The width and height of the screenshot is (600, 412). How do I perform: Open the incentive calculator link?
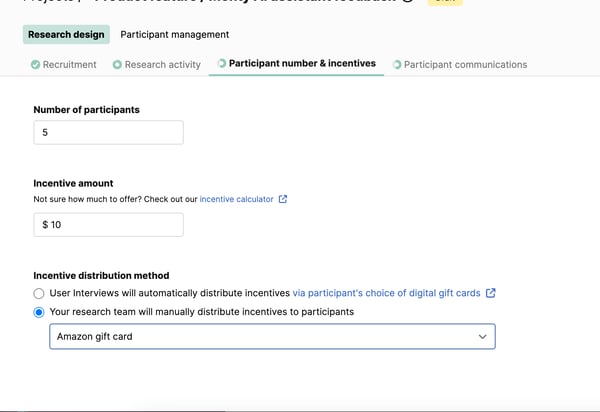click(x=236, y=199)
